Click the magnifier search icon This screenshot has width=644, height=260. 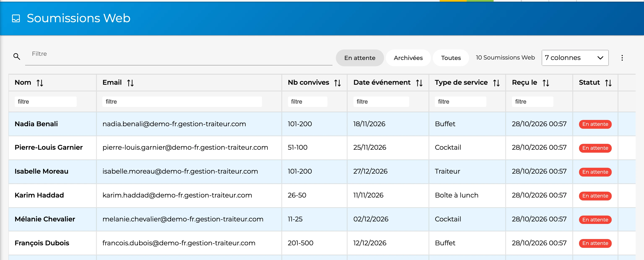pyautogui.click(x=17, y=56)
